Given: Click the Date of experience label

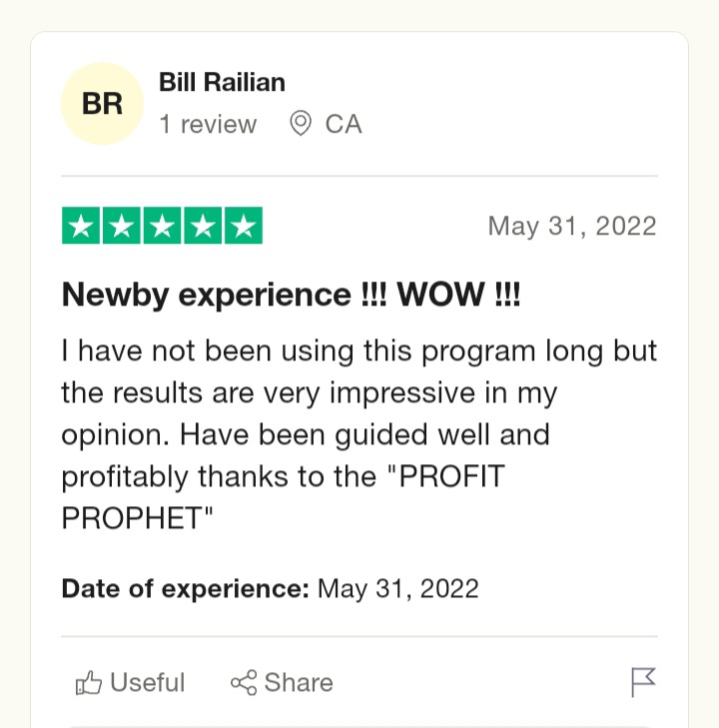Looking at the screenshot, I should (x=185, y=589).
